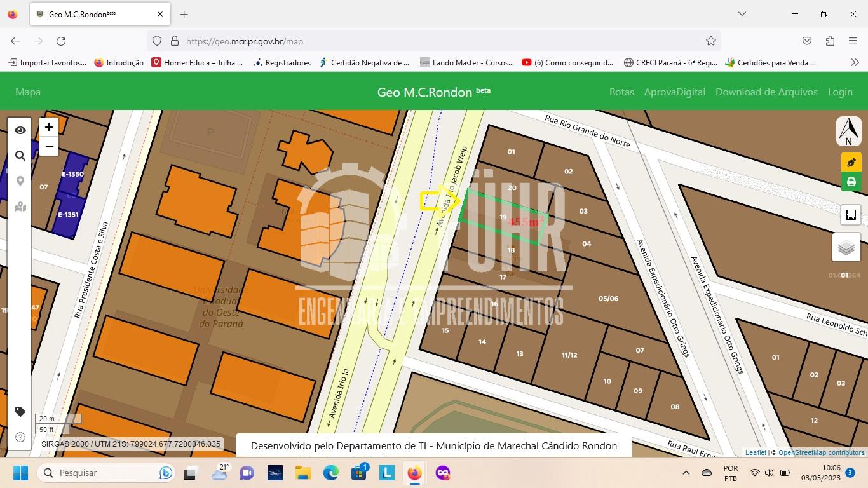Viewport: 868px width, 488px height.
Task: Open the help question mark icon
Action: 20,437
